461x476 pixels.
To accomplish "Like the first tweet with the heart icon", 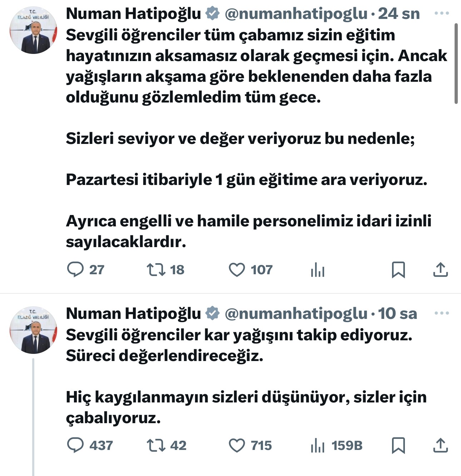I will click(x=237, y=270).
